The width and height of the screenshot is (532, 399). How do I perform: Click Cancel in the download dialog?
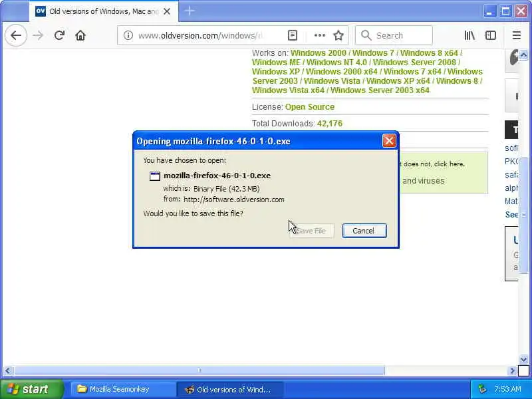coord(364,231)
